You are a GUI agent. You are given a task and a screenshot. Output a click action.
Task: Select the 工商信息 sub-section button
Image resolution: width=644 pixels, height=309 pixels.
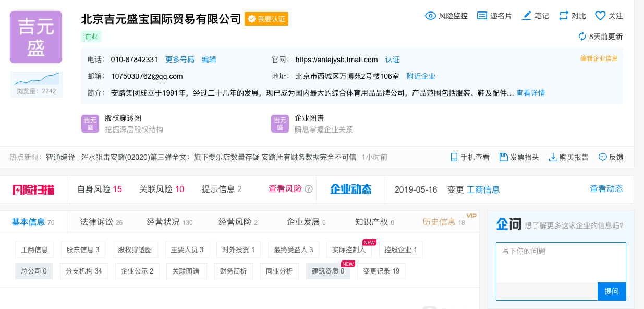pos(34,250)
